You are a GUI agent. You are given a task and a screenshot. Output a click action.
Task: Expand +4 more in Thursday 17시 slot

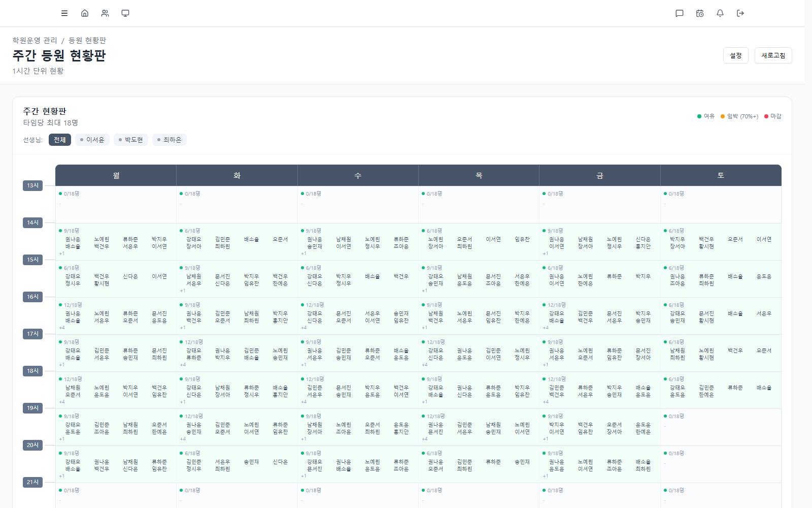(x=424, y=365)
